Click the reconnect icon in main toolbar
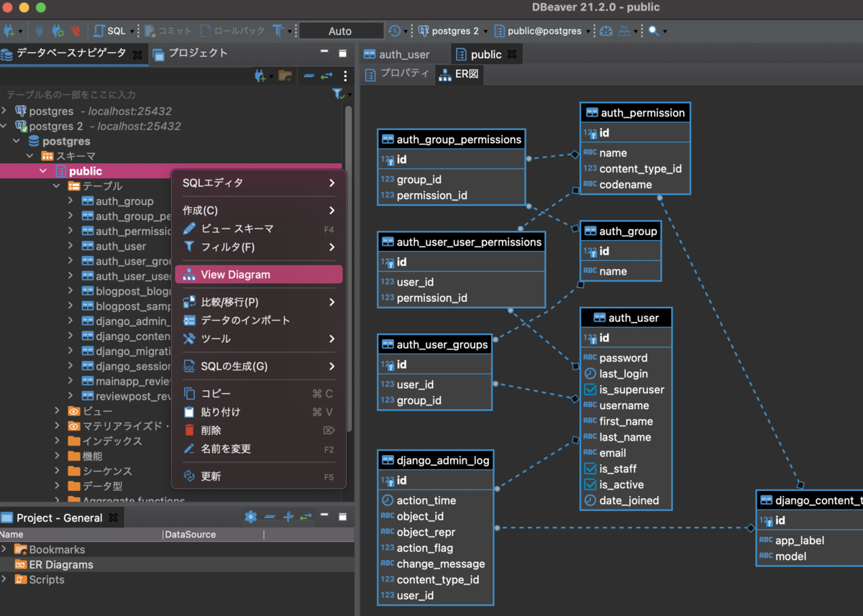This screenshot has width=863, height=616. [58, 31]
